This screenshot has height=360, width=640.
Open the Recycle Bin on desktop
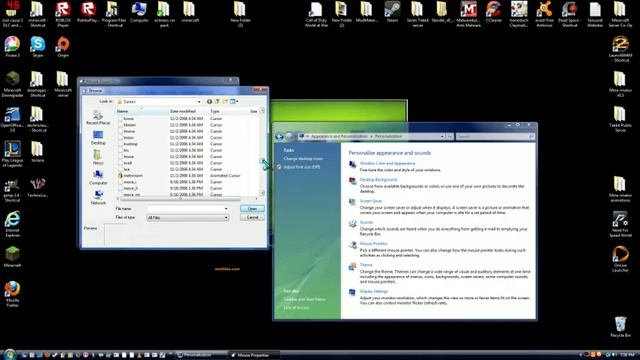[620, 327]
